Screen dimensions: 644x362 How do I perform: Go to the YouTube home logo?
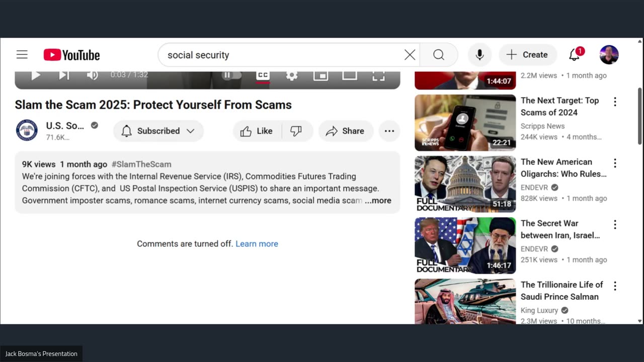(x=71, y=55)
